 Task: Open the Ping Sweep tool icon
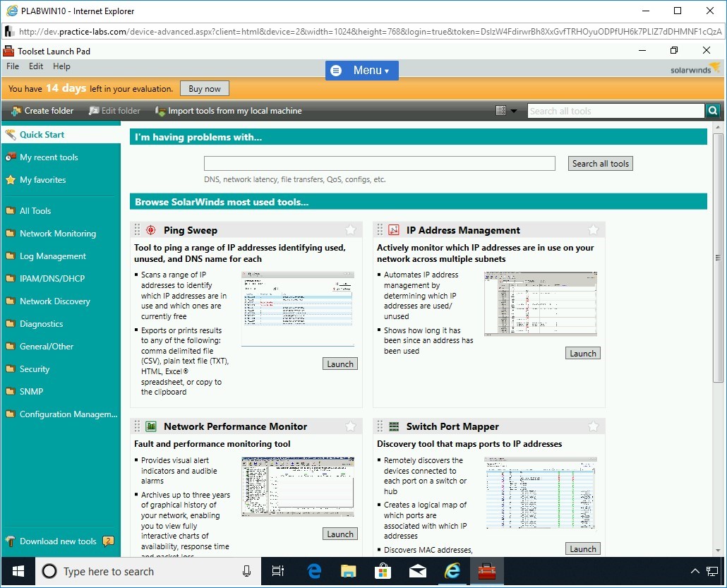tap(150, 230)
